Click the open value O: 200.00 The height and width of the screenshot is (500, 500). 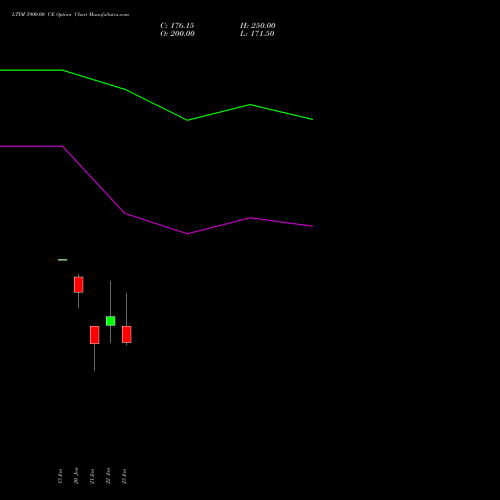point(177,34)
